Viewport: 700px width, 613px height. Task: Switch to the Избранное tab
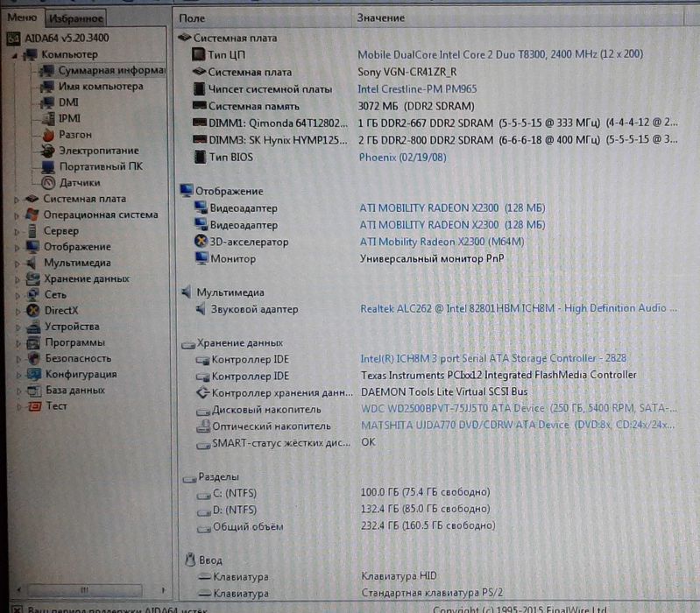click(76, 18)
